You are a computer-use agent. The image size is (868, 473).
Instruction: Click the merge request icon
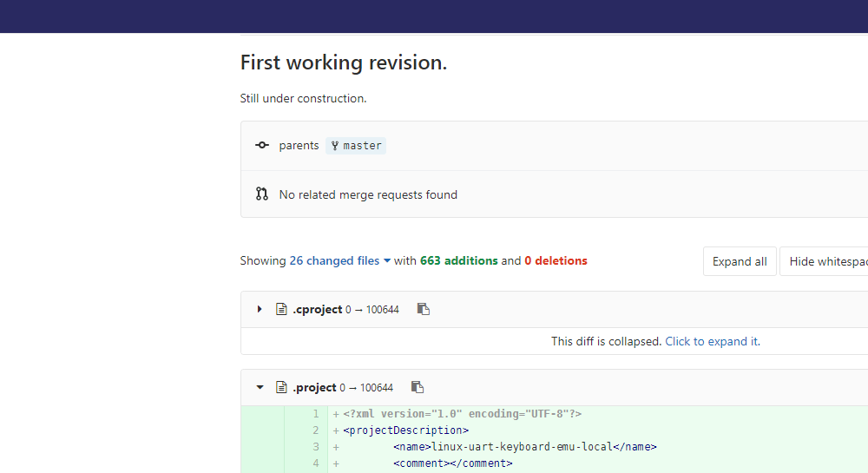(x=262, y=194)
